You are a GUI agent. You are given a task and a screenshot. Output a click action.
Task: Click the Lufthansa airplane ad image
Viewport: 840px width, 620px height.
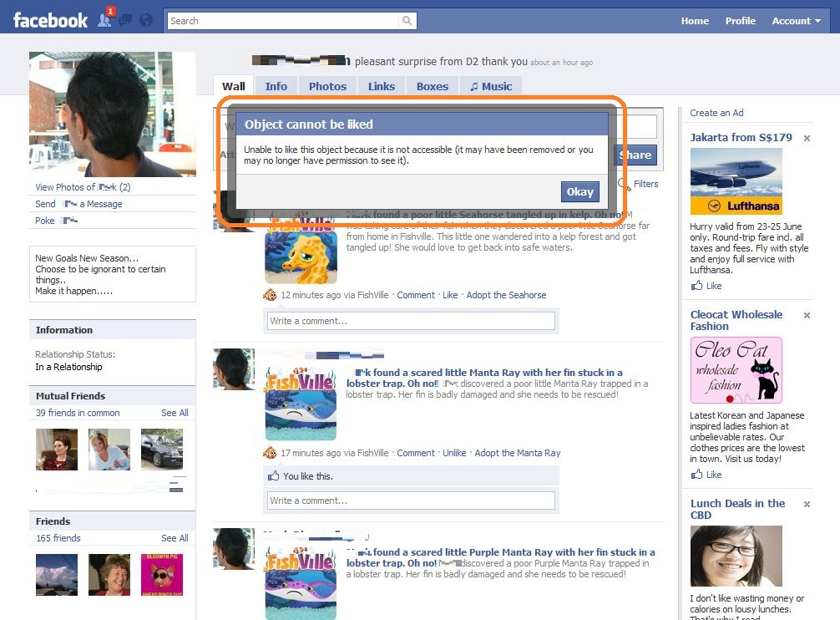(x=736, y=181)
